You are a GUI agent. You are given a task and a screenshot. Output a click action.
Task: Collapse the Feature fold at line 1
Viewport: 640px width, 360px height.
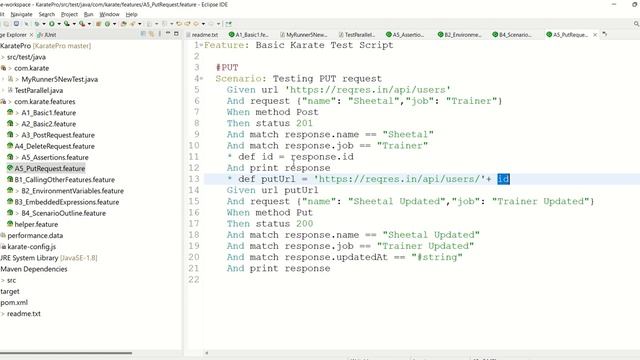click(x=201, y=45)
